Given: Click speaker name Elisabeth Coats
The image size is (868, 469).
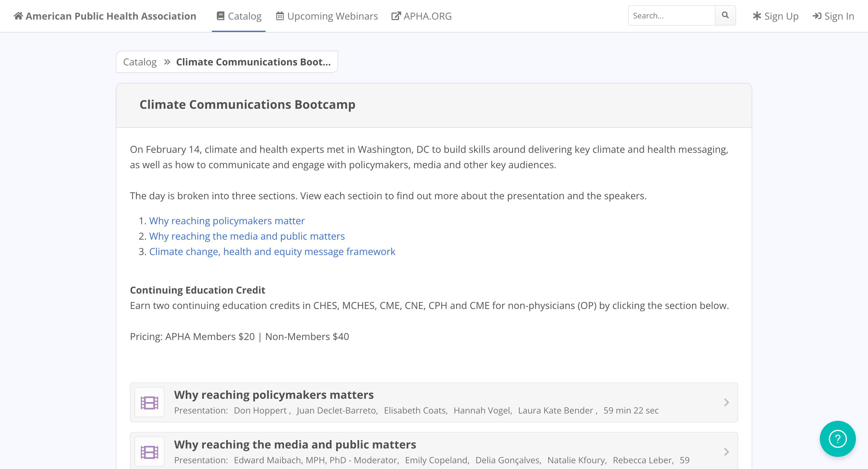Looking at the screenshot, I should tap(415, 411).
